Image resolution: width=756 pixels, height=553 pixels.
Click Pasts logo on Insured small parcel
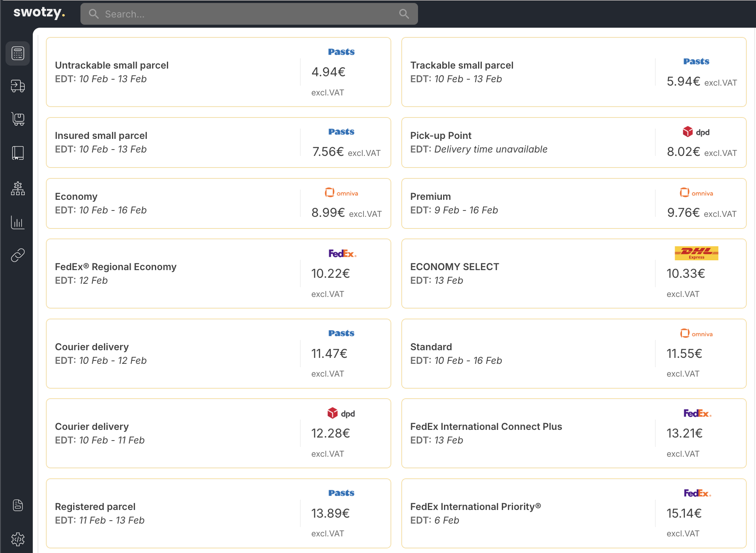[x=341, y=132]
